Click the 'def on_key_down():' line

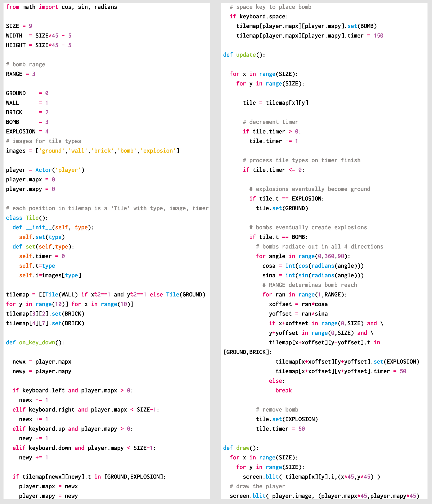tap(35, 342)
